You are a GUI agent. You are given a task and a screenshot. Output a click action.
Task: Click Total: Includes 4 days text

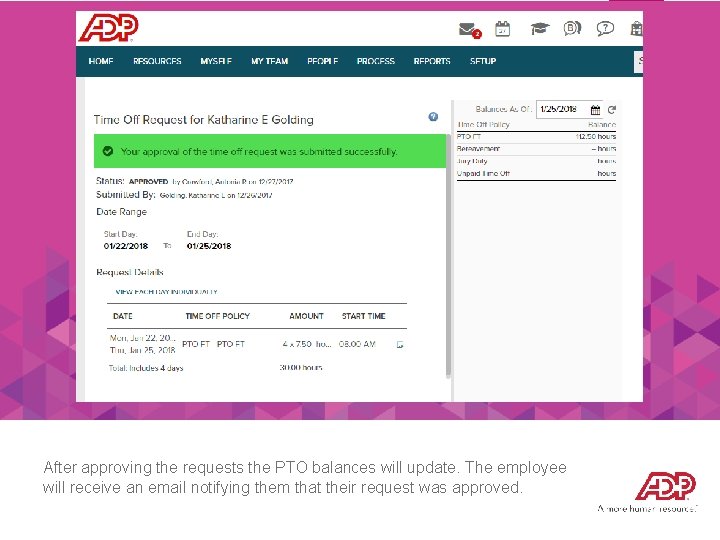coord(146,368)
